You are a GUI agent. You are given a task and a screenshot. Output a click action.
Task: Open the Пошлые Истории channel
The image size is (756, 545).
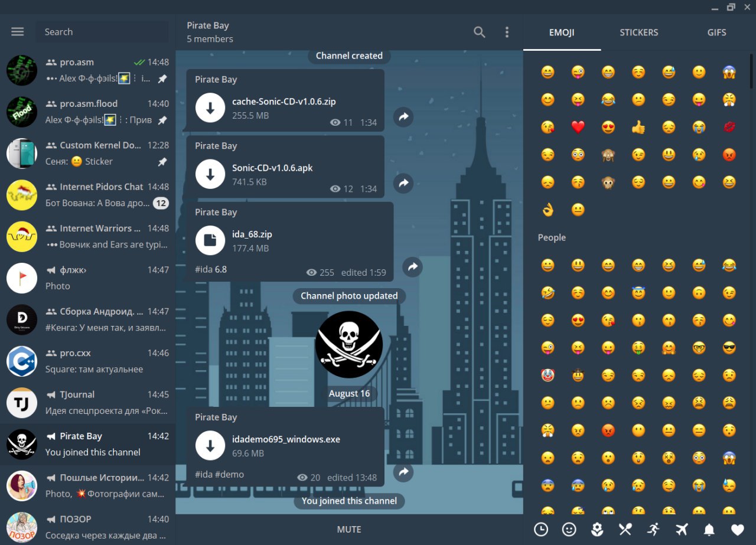(88, 485)
